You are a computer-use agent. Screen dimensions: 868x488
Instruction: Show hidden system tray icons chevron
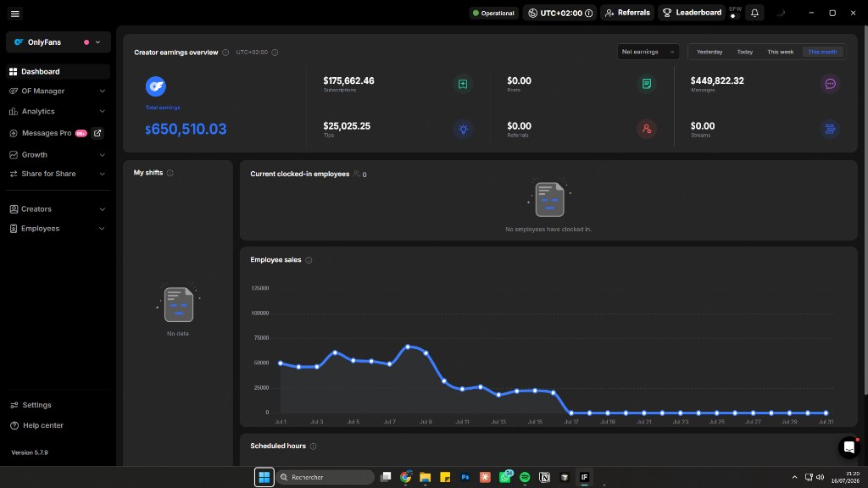[x=794, y=477]
